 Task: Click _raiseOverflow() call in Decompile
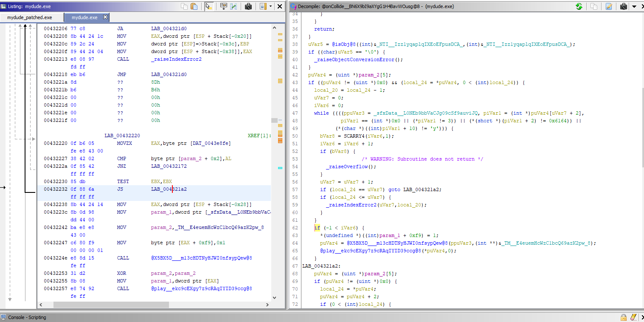pos(351,167)
